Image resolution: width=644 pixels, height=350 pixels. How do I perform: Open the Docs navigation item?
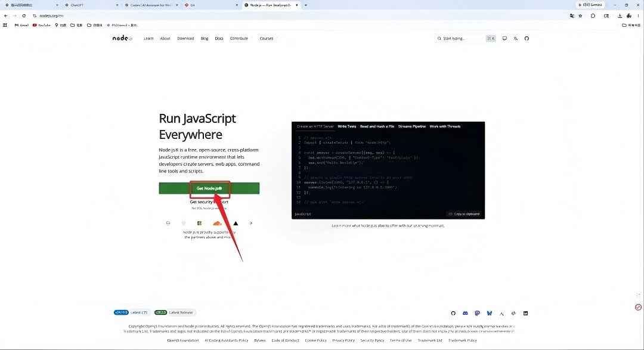[219, 38]
